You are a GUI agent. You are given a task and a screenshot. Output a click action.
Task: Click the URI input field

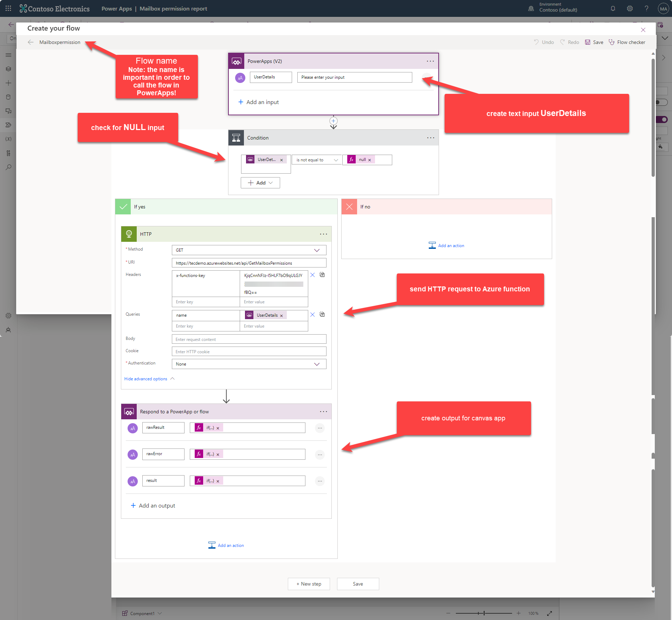coord(248,263)
